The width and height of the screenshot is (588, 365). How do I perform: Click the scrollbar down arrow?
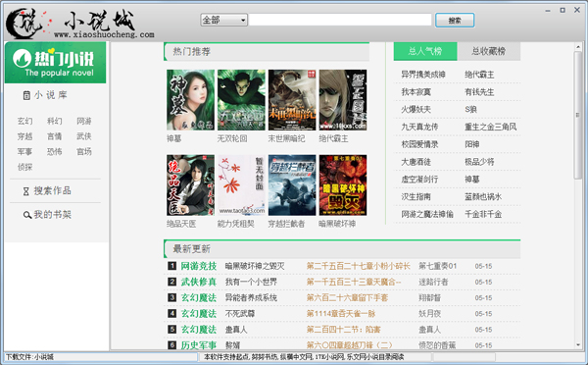click(577, 344)
